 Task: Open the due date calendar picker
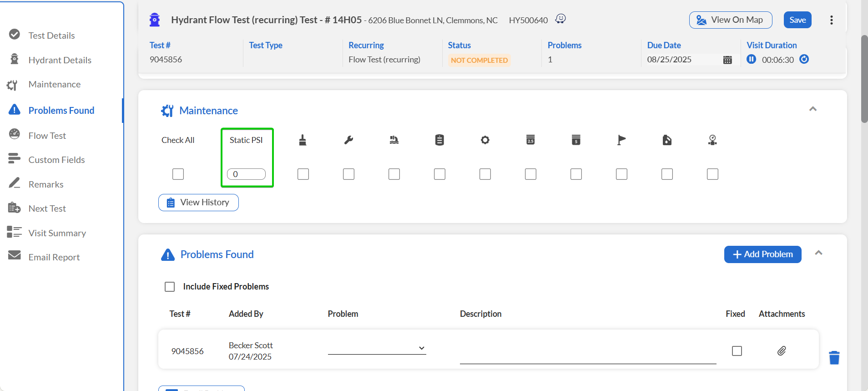click(727, 60)
